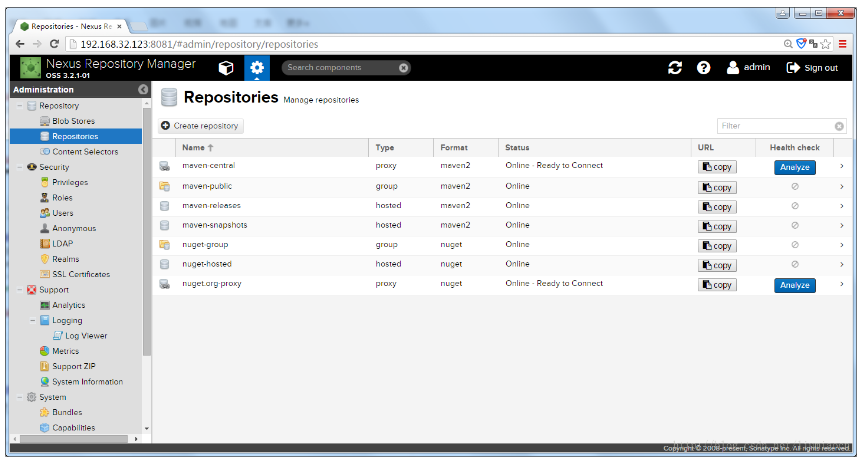Expand maven-central row details arrow

pyautogui.click(x=842, y=166)
